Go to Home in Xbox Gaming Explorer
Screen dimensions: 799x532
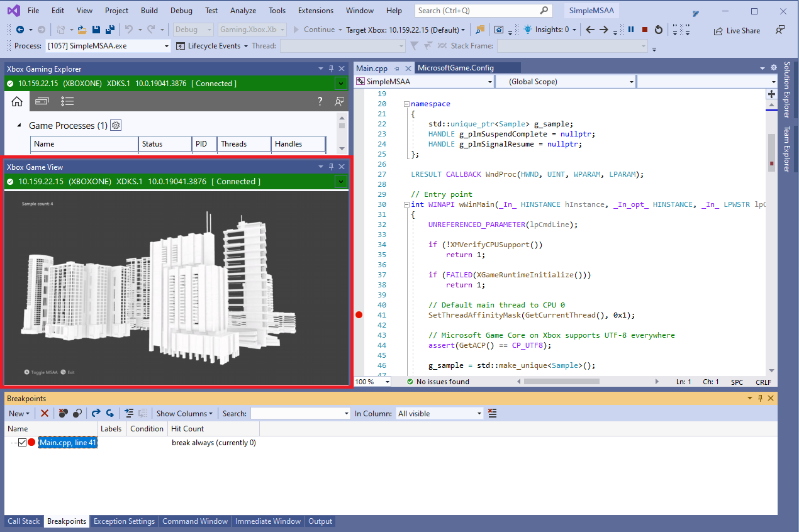pyautogui.click(x=17, y=101)
